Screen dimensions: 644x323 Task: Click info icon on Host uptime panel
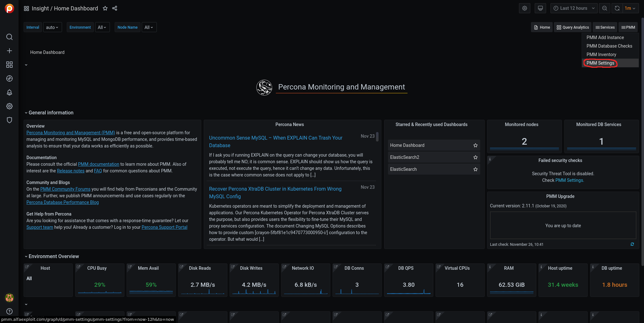541,267
